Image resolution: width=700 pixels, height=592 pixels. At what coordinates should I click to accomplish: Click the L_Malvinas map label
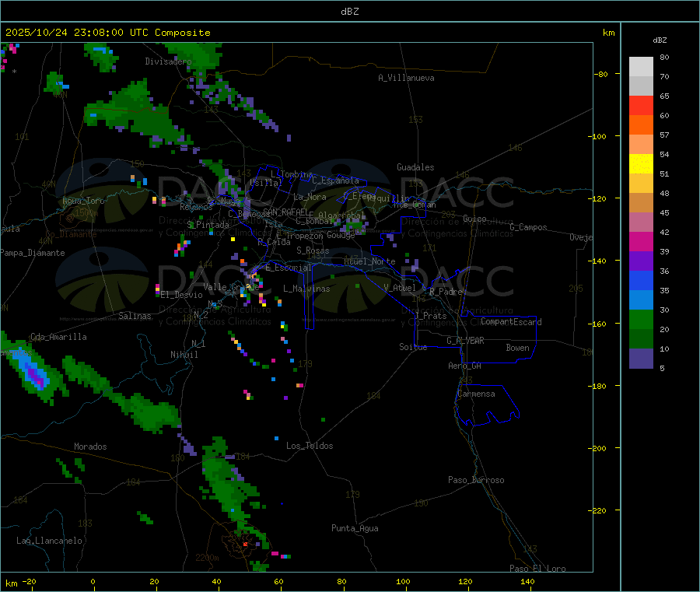coord(306,289)
